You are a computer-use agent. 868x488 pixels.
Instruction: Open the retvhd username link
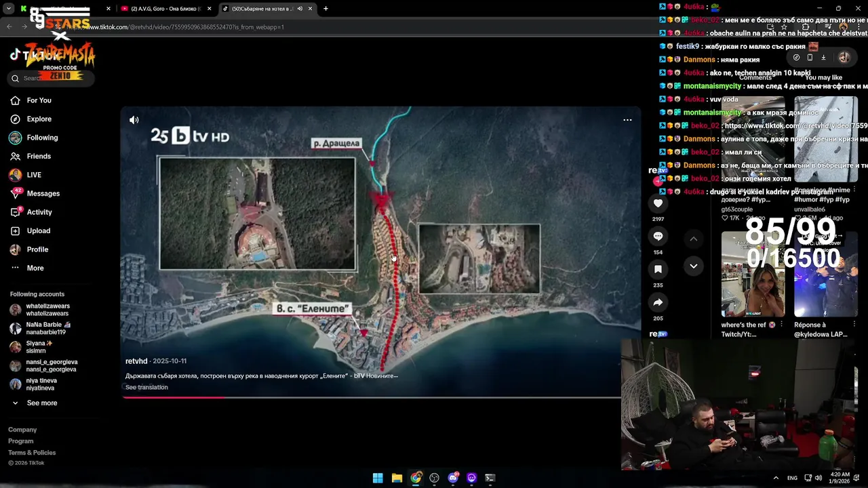(x=136, y=361)
